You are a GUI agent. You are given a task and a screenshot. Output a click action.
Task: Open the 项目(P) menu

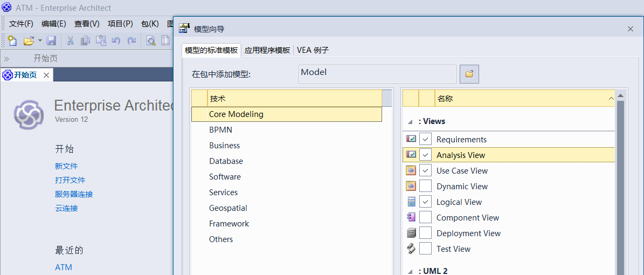[x=120, y=24]
